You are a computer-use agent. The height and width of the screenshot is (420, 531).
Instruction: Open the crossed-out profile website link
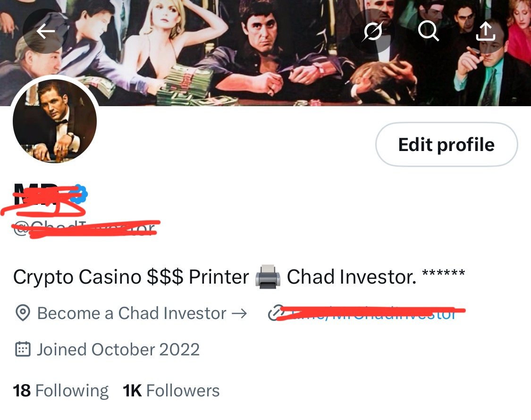coord(372,313)
